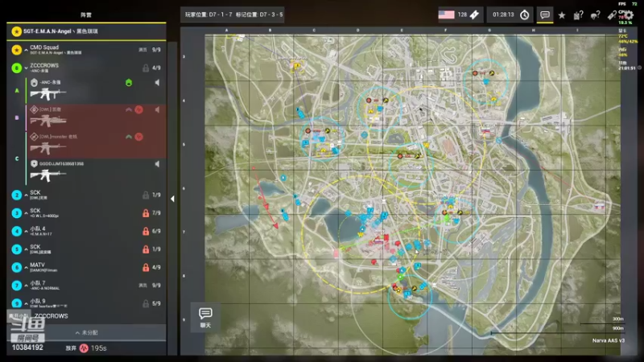Click the 离开小队 leave squad button
Image resolution: width=644 pixels, height=362 pixels.
click(x=19, y=316)
